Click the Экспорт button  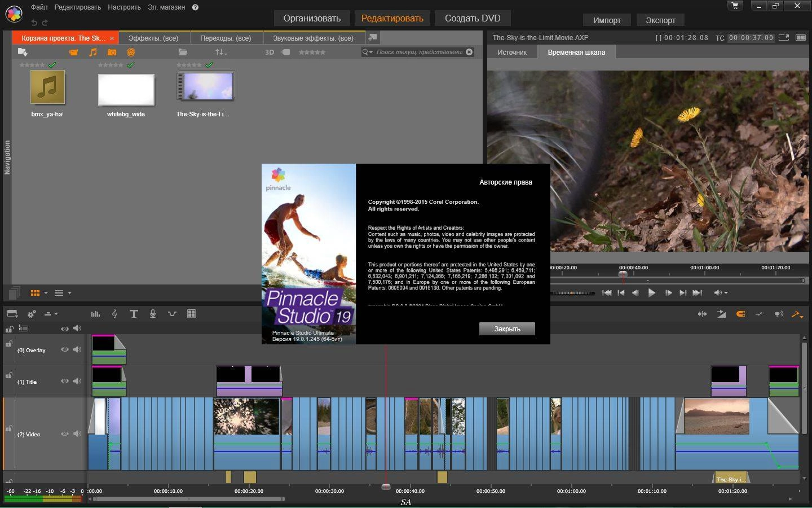tap(660, 20)
